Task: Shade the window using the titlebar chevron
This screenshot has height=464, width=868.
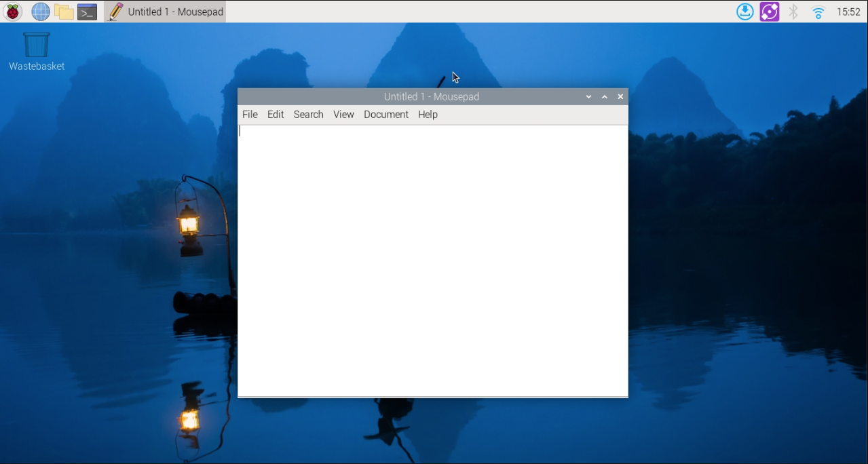Action: pyautogui.click(x=588, y=96)
